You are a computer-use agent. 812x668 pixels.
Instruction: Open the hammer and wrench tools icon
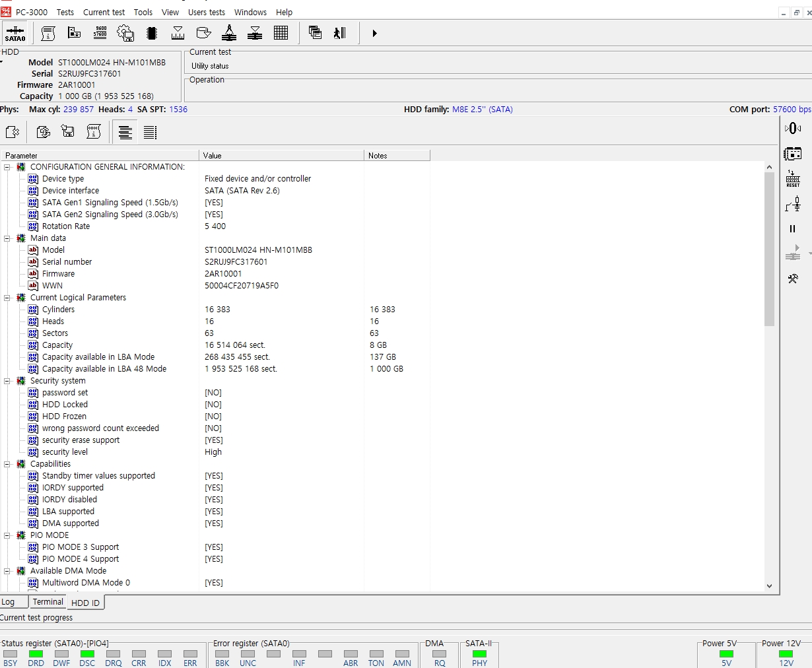point(792,279)
